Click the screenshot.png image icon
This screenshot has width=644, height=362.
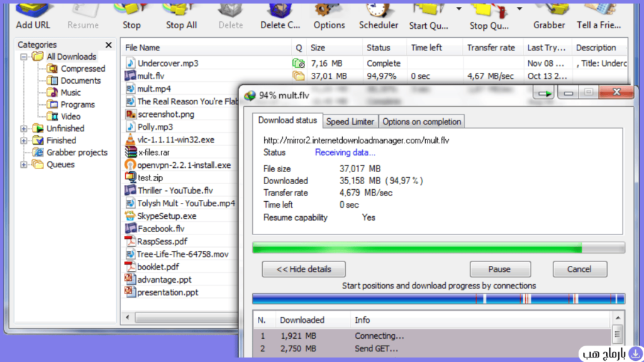click(131, 114)
